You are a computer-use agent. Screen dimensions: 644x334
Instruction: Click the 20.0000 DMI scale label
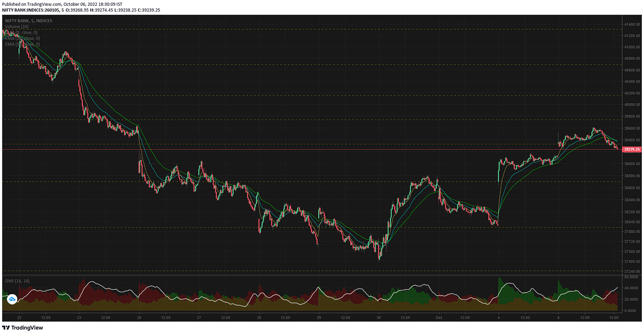pyautogui.click(x=630, y=299)
